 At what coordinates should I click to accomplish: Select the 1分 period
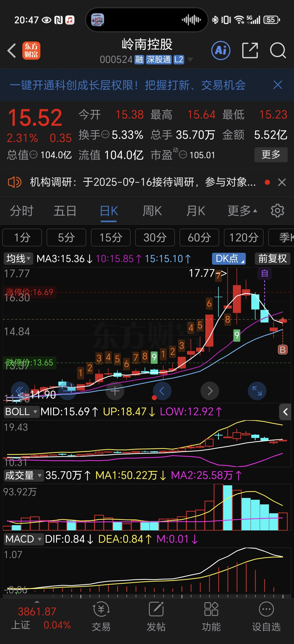click(22, 237)
